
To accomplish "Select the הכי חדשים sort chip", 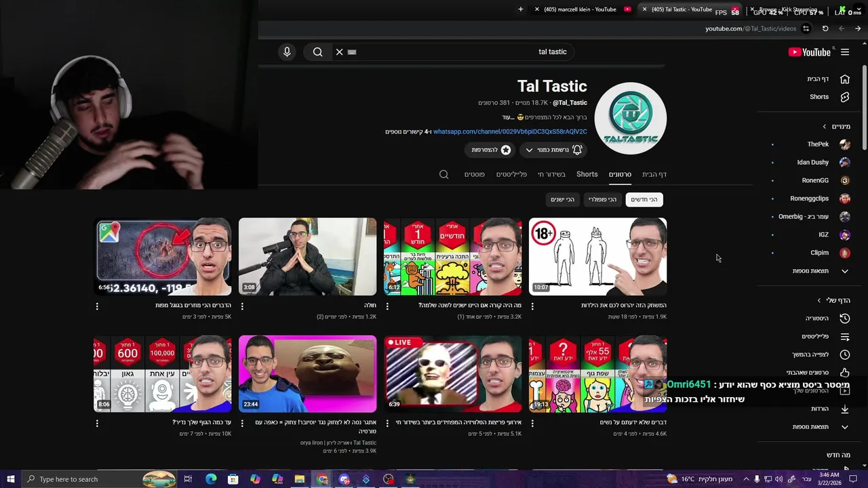I will [x=644, y=199].
